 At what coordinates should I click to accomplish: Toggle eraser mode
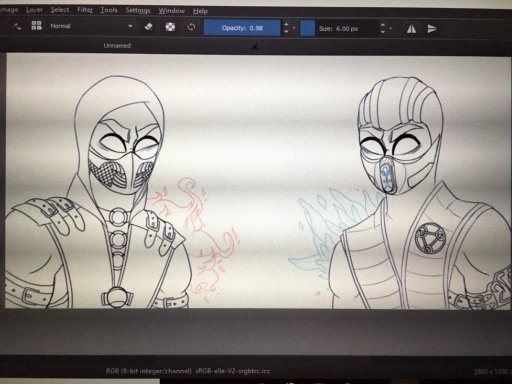tap(149, 27)
